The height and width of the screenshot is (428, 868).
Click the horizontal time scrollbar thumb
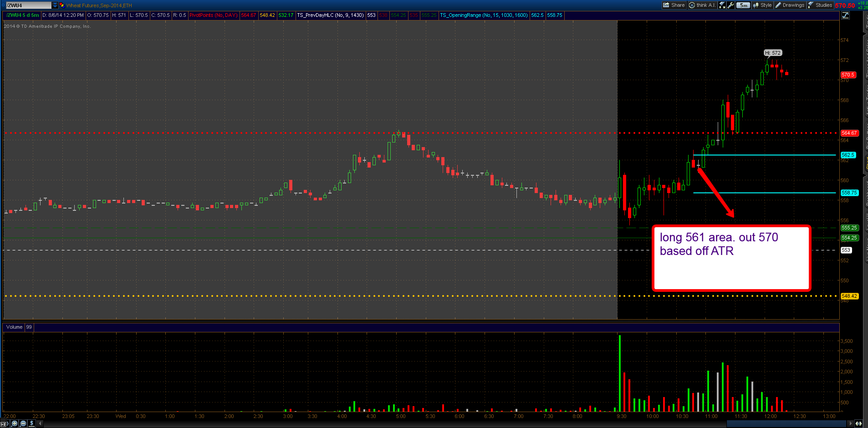click(x=786, y=423)
